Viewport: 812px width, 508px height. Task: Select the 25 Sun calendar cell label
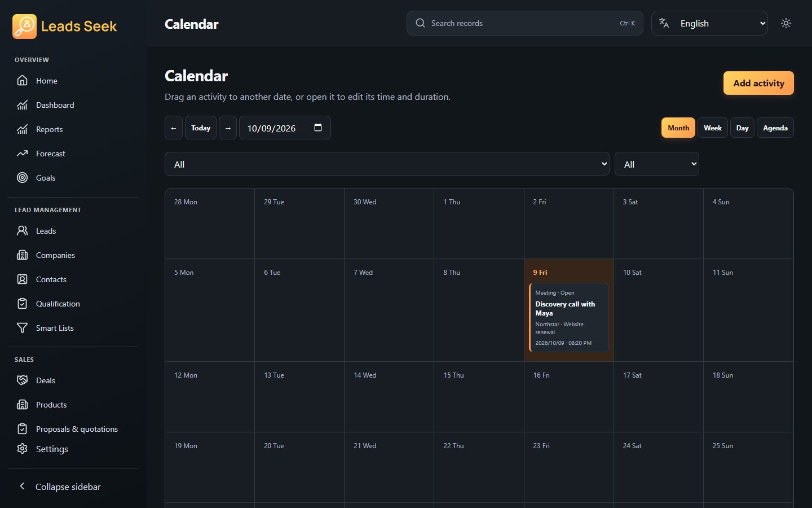point(723,445)
